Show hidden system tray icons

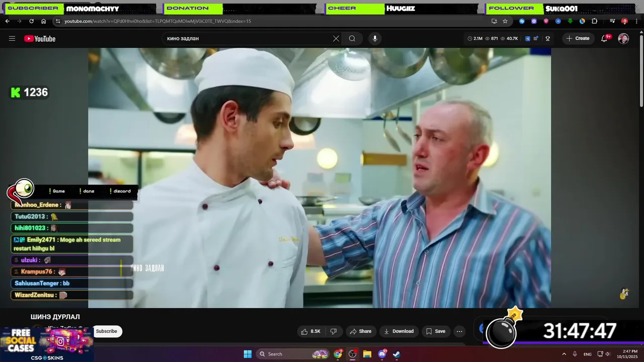564,354
